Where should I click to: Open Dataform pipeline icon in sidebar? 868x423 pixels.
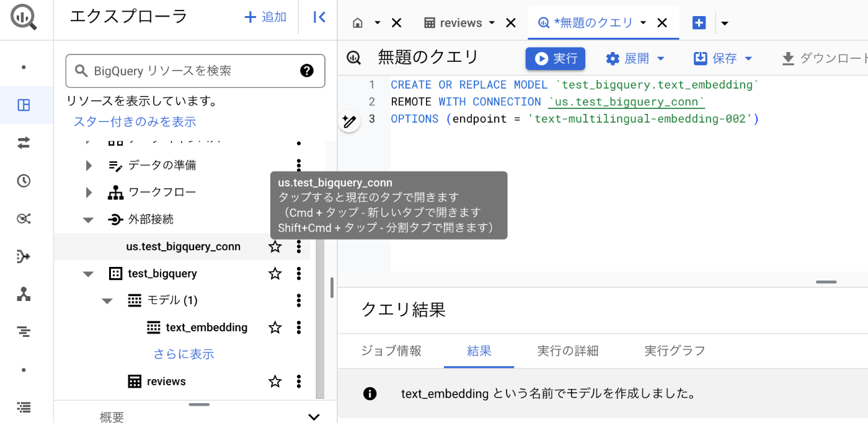pyautogui.click(x=24, y=256)
